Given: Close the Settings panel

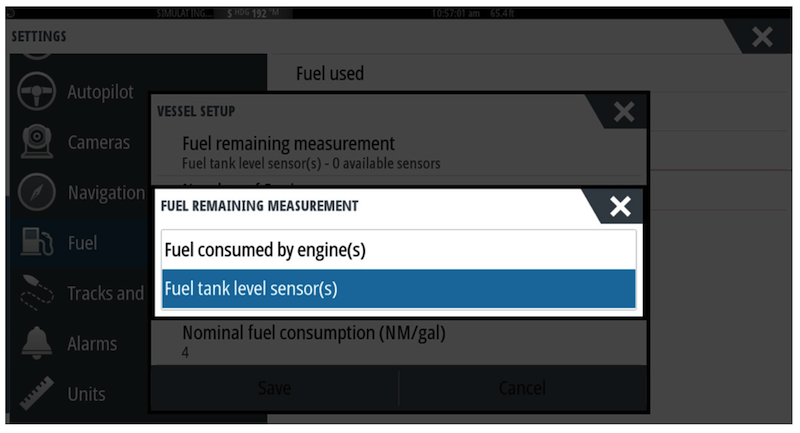Looking at the screenshot, I should (x=762, y=37).
